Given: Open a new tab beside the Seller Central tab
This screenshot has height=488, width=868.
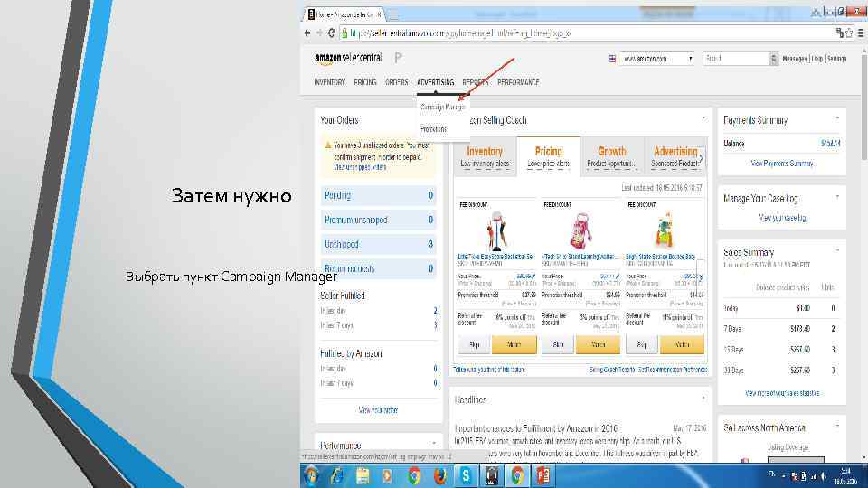Looking at the screenshot, I should [393, 14].
